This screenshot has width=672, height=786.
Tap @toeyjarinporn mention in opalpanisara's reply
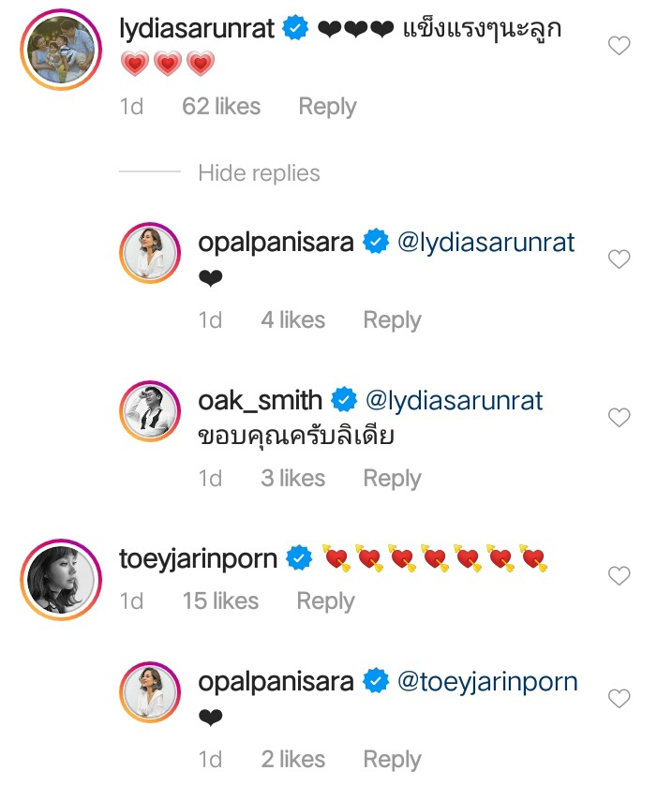487,682
